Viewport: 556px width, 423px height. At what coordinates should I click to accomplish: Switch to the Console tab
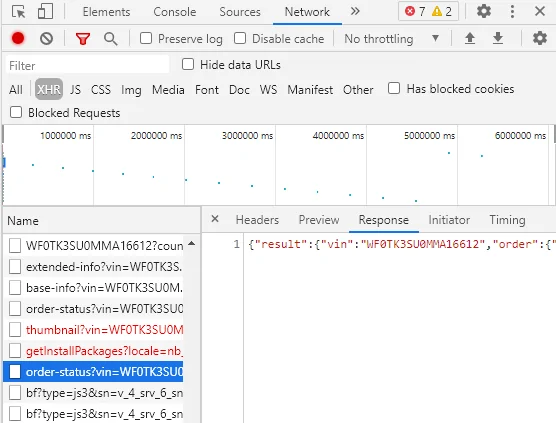click(x=174, y=12)
